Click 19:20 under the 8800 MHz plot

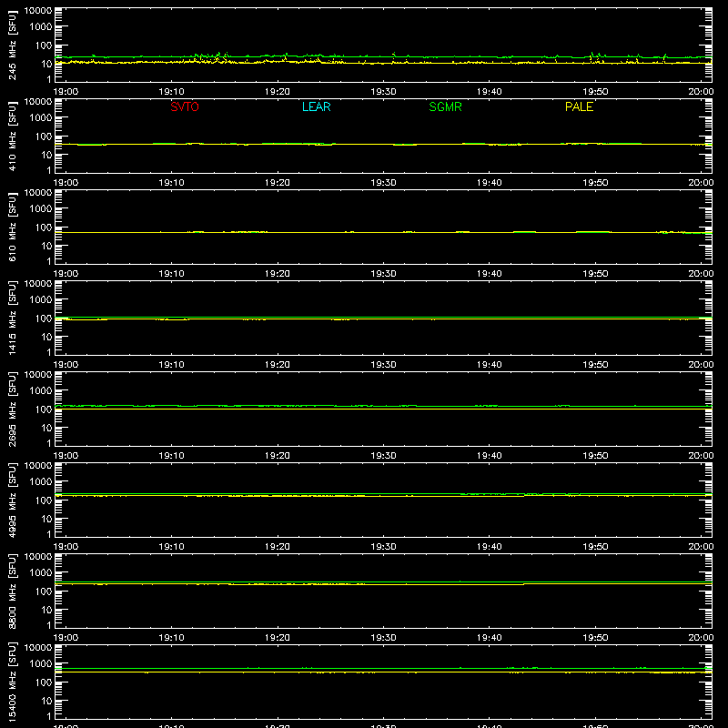pyautogui.click(x=278, y=638)
